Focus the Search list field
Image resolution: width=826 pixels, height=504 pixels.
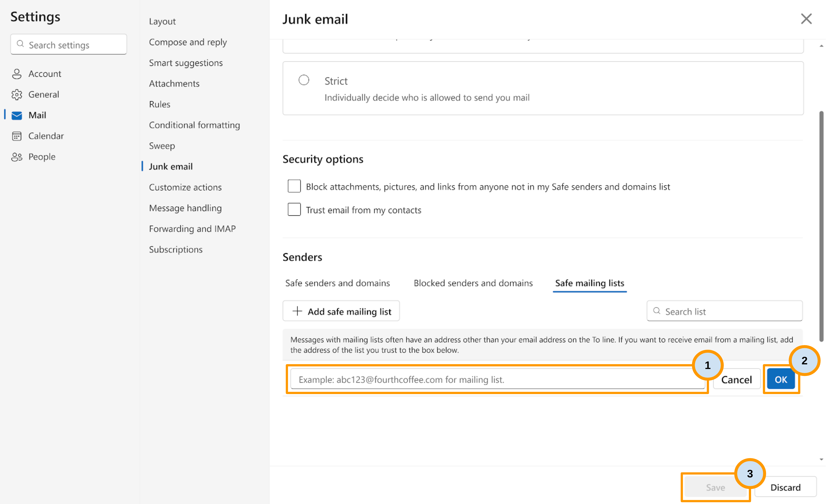[x=724, y=311]
